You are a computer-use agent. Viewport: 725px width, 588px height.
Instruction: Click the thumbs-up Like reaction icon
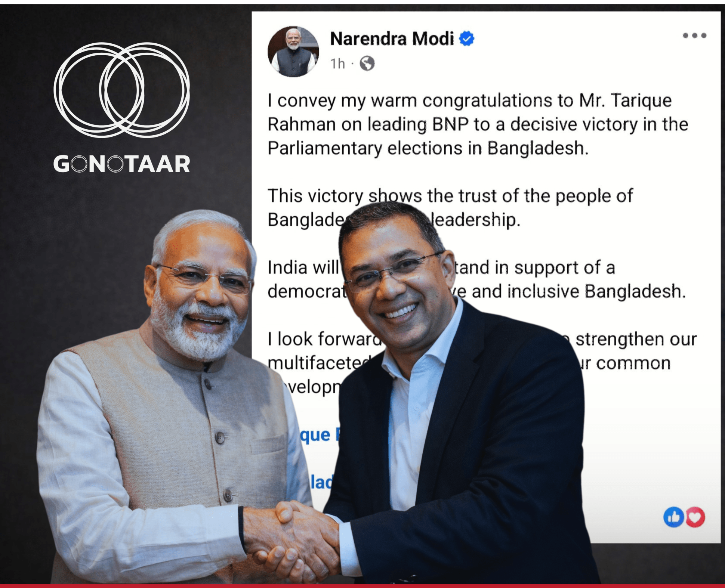[674, 517]
